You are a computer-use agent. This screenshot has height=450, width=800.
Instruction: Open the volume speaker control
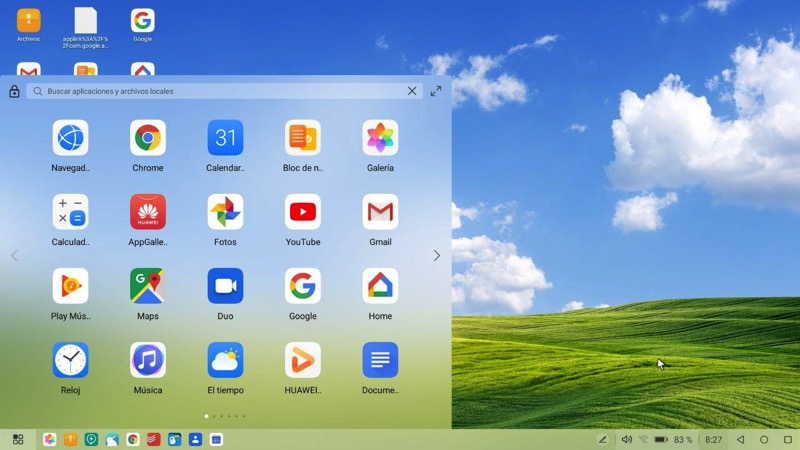[627, 439]
